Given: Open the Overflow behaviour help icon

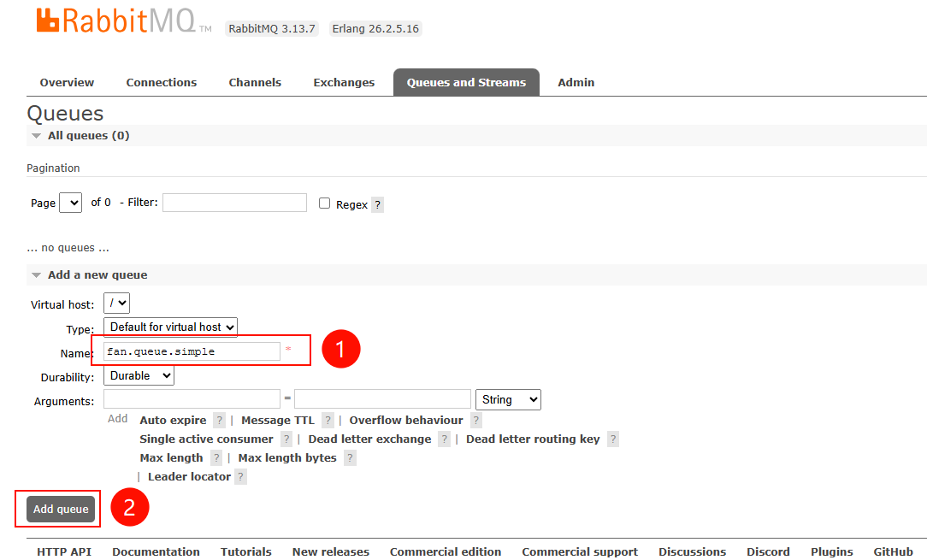Looking at the screenshot, I should pyautogui.click(x=476, y=421).
